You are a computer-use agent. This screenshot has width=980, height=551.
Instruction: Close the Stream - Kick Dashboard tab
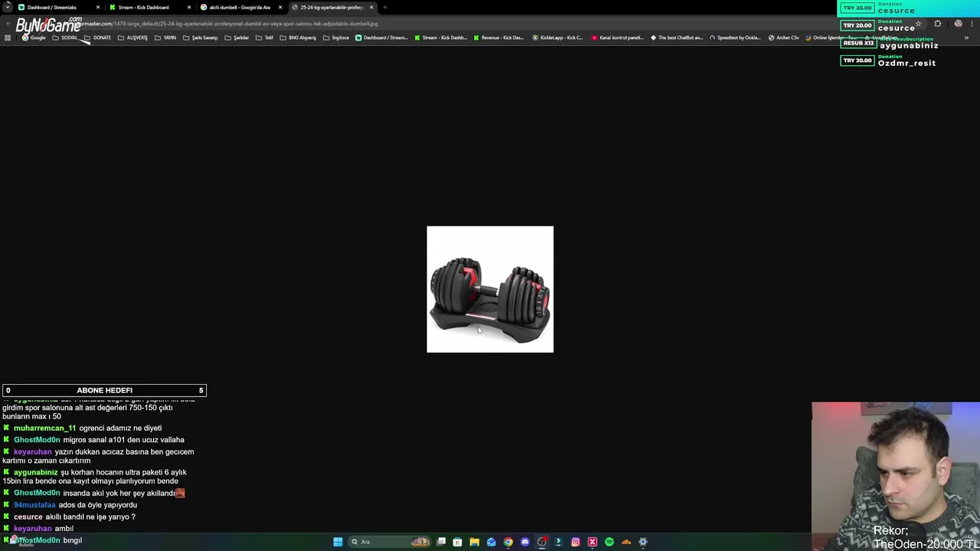pos(189,8)
